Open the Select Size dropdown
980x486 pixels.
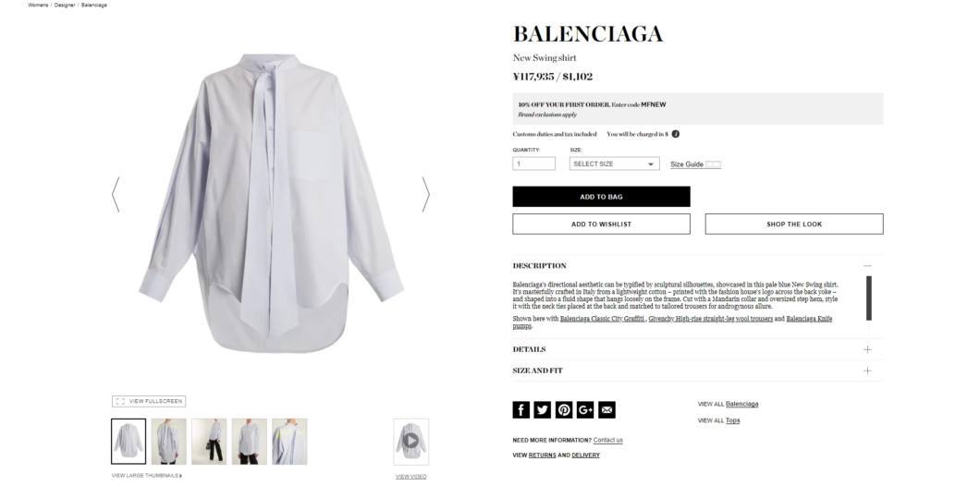[x=615, y=164]
